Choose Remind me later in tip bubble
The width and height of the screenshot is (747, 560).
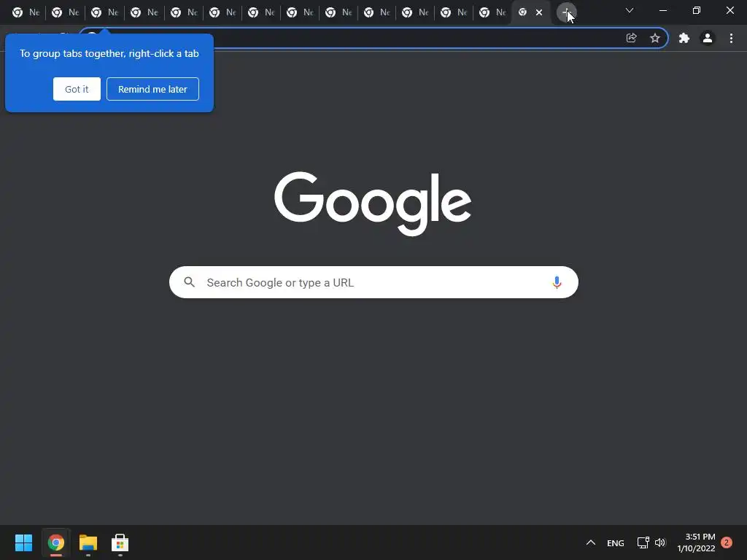pyautogui.click(x=152, y=89)
